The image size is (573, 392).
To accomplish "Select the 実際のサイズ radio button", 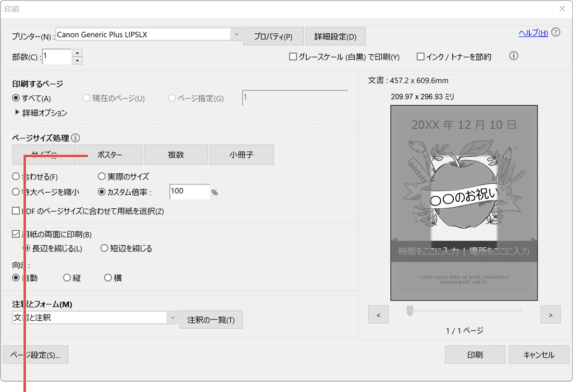I will tap(103, 176).
